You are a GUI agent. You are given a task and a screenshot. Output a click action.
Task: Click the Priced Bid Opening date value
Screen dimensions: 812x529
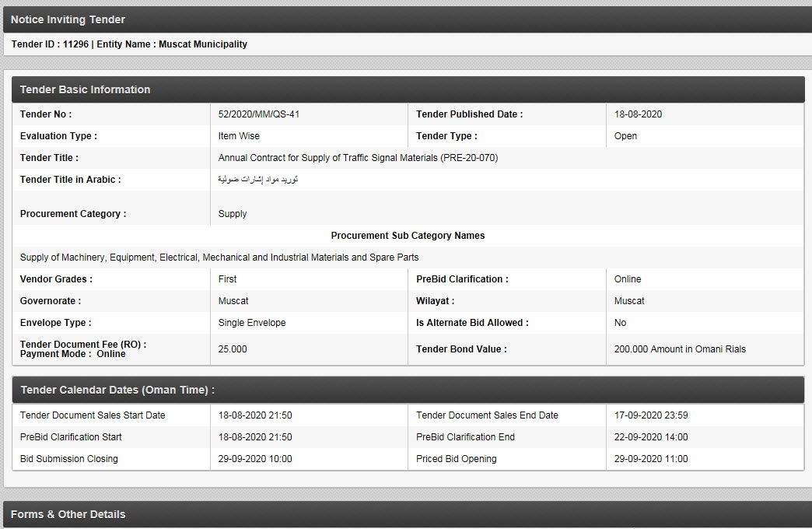tap(651, 459)
